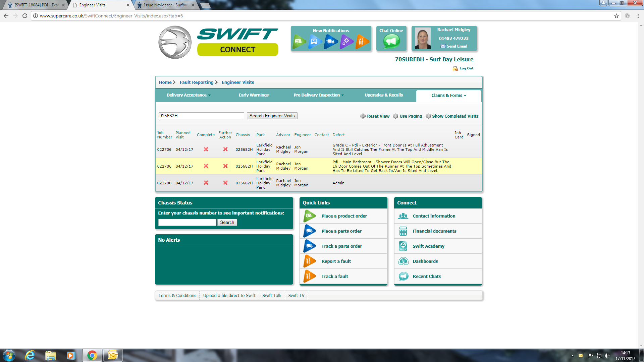Viewport: 644px width, 362px height.
Task: Click the orange fault tools notification icon
Action: pos(362,42)
